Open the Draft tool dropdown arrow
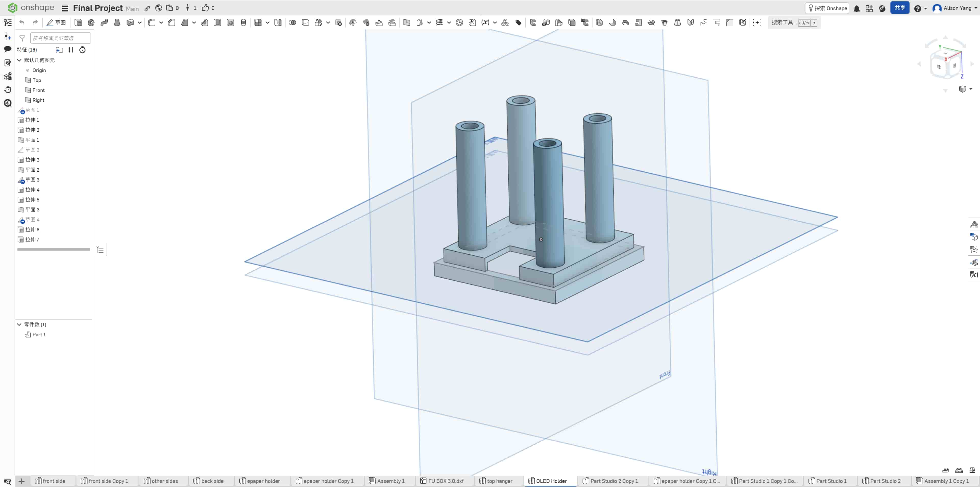980x487 pixels. (x=194, y=22)
